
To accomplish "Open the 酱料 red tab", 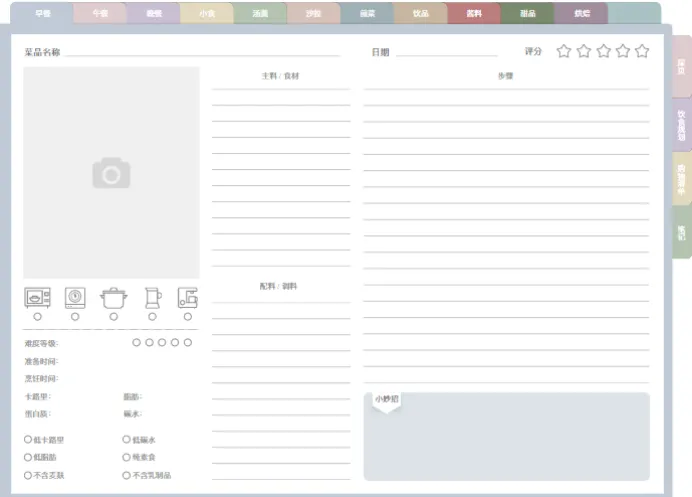I will (x=474, y=13).
